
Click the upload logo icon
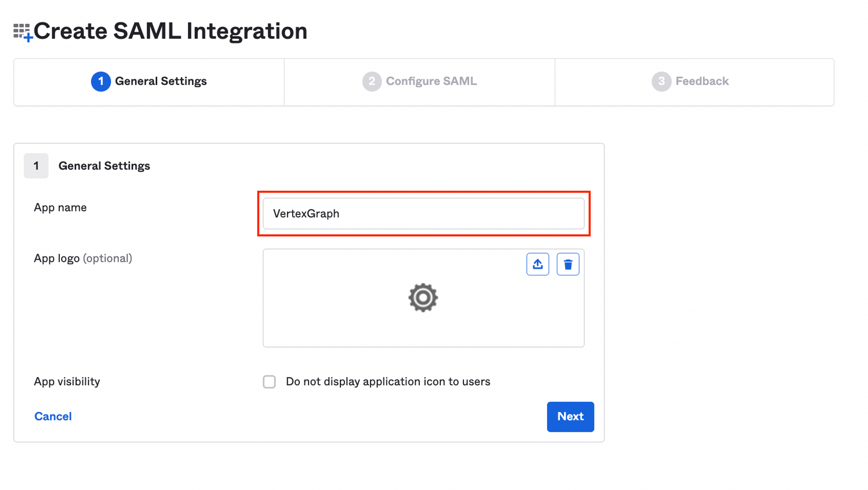pos(537,264)
